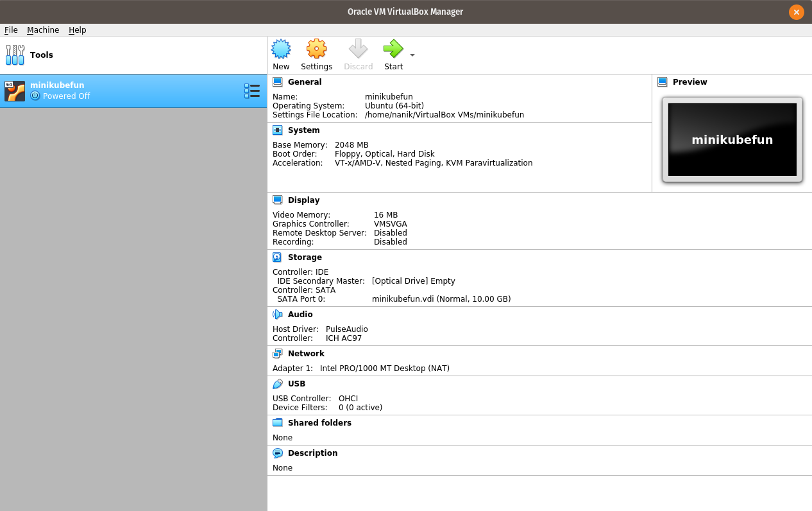Click the System section header
The height and width of the screenshot is (511, 812).
(303, 130)
